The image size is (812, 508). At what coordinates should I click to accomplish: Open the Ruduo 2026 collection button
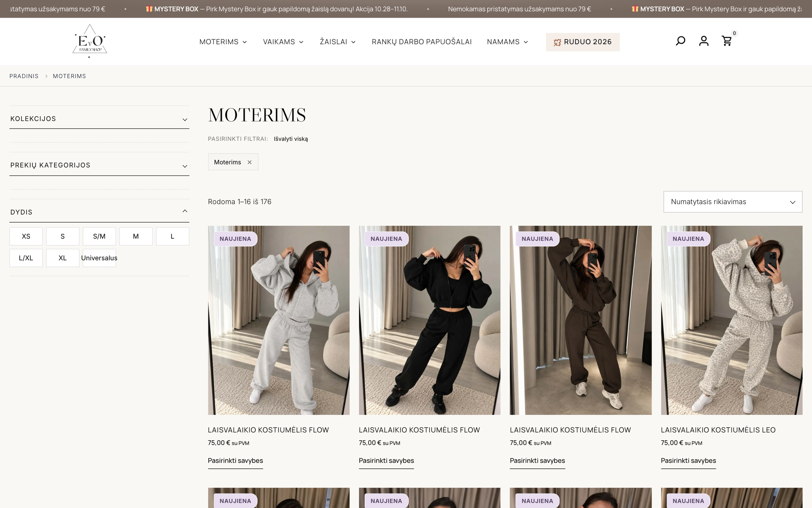click(x=582, y=42)
